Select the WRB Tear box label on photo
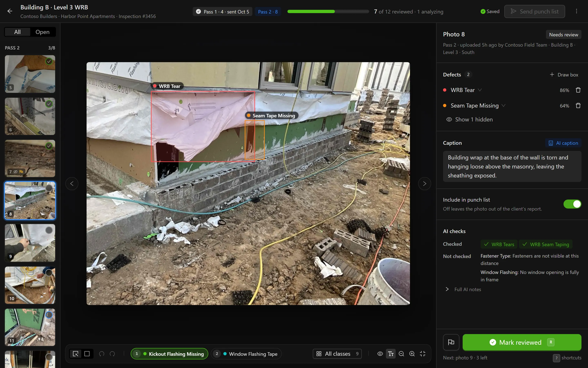588x368 pixels. [x=167, y=86]
